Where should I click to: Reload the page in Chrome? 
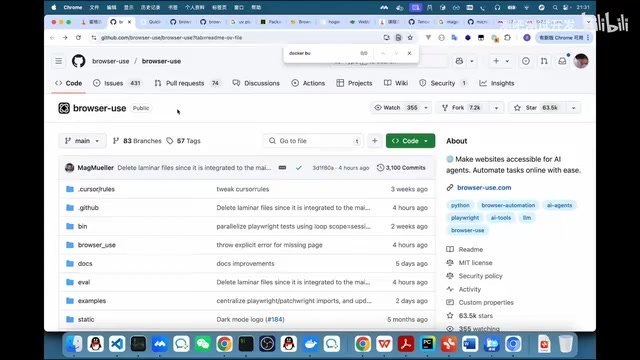click(x=78, y=38)
